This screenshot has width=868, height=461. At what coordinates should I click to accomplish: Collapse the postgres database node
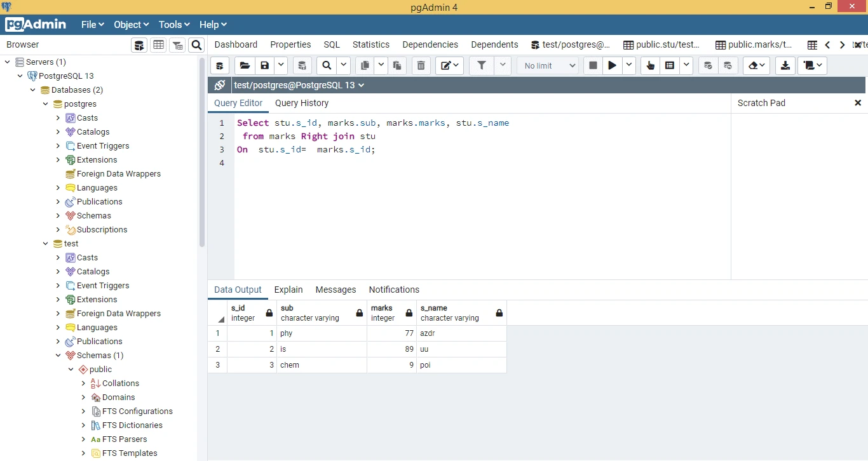[44, 104]
